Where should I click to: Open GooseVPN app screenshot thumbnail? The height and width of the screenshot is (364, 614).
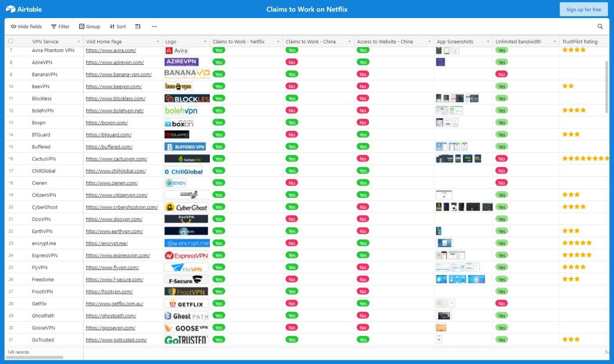click(x=441, y=328)
